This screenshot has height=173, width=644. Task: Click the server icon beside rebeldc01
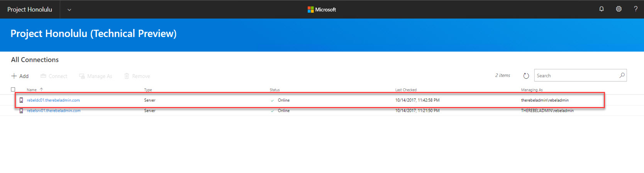pos(21,100)
